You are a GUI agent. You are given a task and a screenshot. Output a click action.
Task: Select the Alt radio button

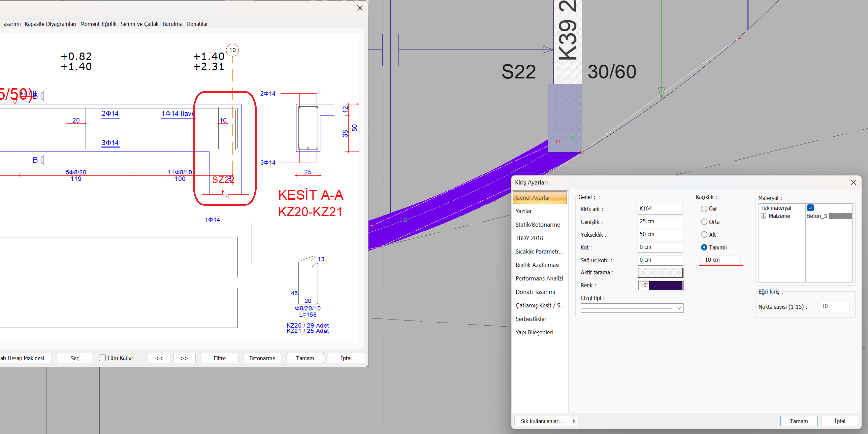click(704, 235)
